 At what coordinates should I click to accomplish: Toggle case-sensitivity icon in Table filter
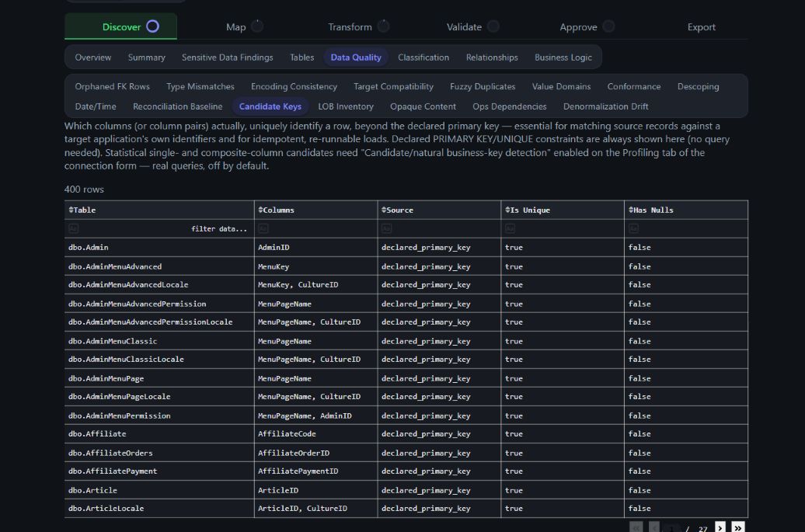tap(73, 229)
